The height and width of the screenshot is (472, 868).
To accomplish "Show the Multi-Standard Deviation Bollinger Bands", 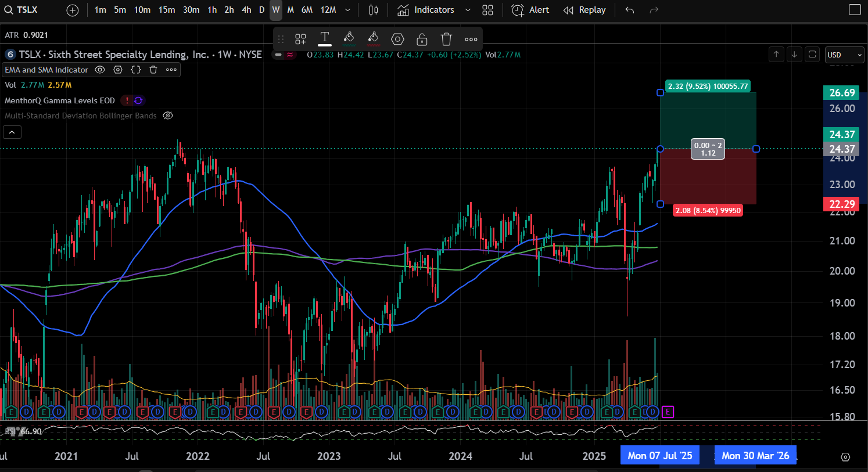I will (x=168, y=116).
